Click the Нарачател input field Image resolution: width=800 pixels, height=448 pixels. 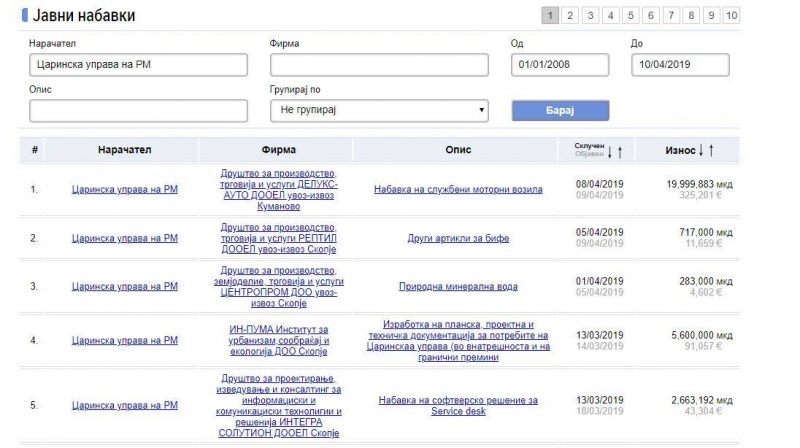tap(138, 65)
